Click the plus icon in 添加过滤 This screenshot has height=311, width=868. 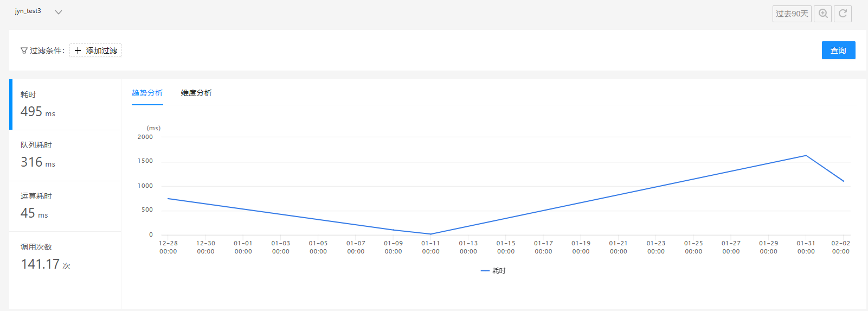pyautogui.click(x=78, y=50)
